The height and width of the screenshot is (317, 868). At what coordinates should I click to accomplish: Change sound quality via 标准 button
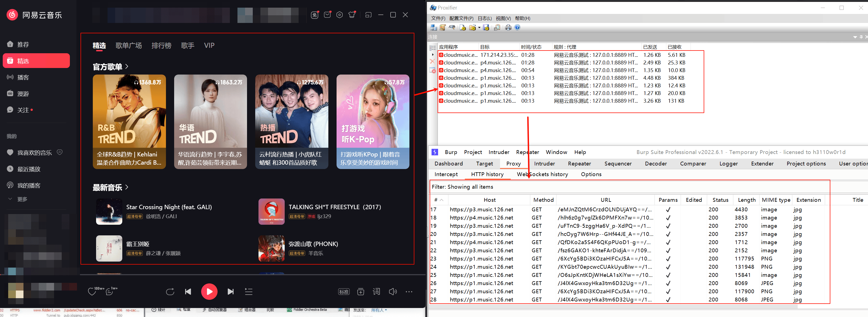pyautogui.click(x=344, y=292)
